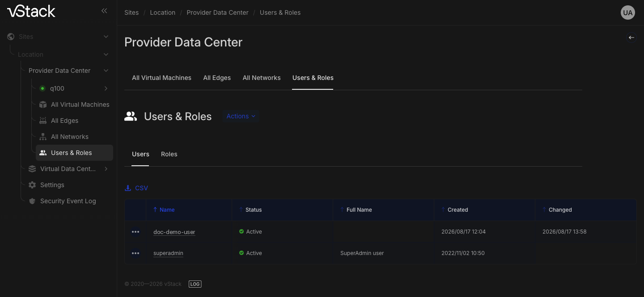Open All Edges in sidebar
644x297 pixels.
pyautogui.click(x=64, y=121)
